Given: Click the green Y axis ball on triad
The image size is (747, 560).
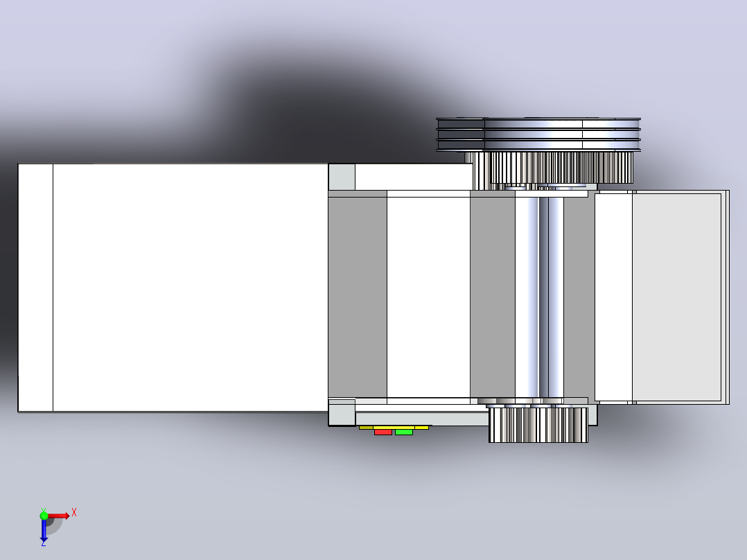Looking at the screenshot, I should click(x=44, y=516).
